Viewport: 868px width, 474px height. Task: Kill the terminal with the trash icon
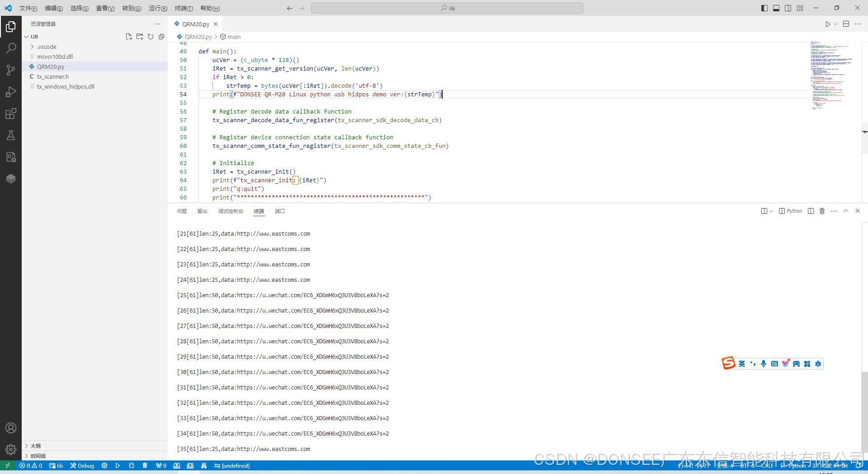pos(822,211)
